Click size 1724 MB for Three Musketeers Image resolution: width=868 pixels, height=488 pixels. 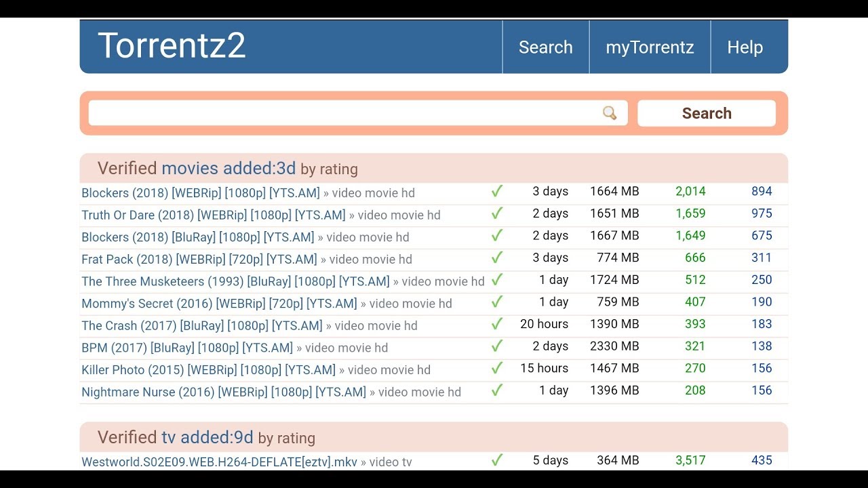[x=614, y=280]
